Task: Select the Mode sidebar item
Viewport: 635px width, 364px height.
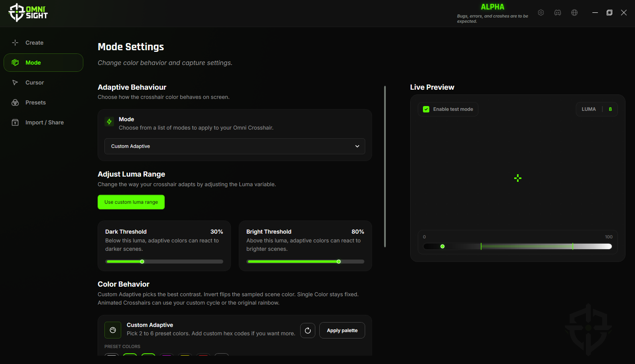Action: (43, 63)
